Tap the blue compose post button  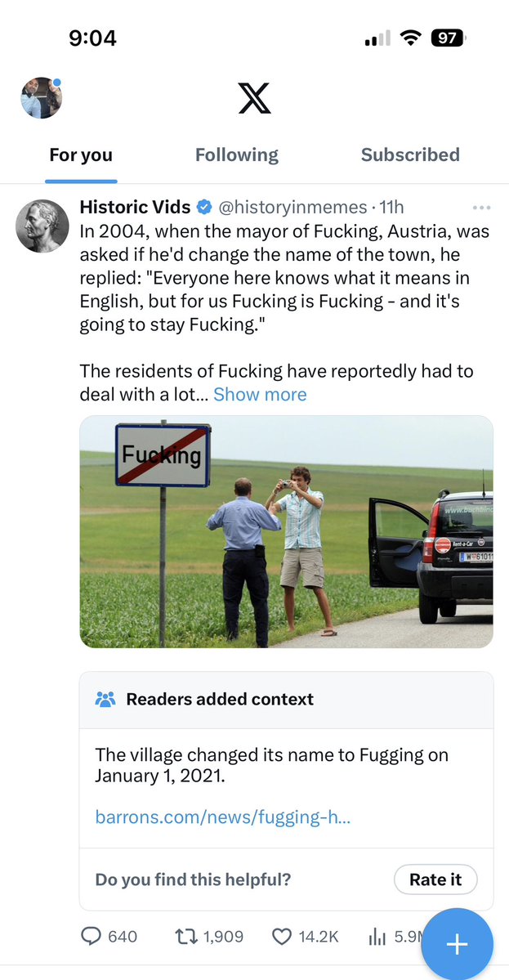tap(457, 945)
